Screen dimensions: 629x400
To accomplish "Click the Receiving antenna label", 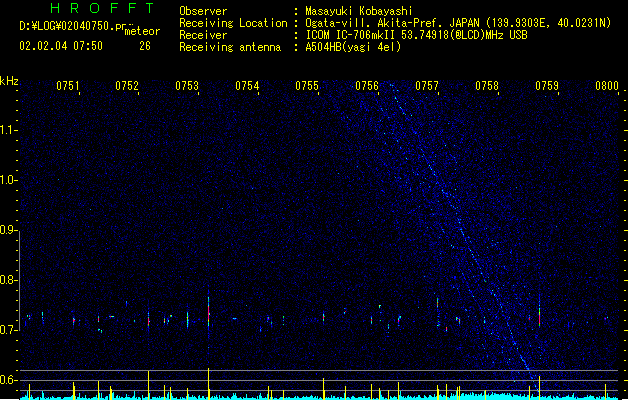I will pos(230,47).
